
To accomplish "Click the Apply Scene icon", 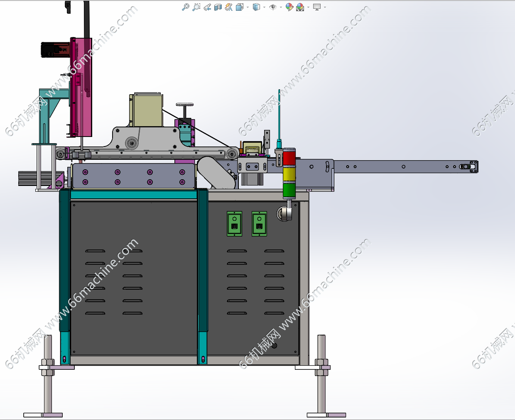I will (x=300, y=7).
